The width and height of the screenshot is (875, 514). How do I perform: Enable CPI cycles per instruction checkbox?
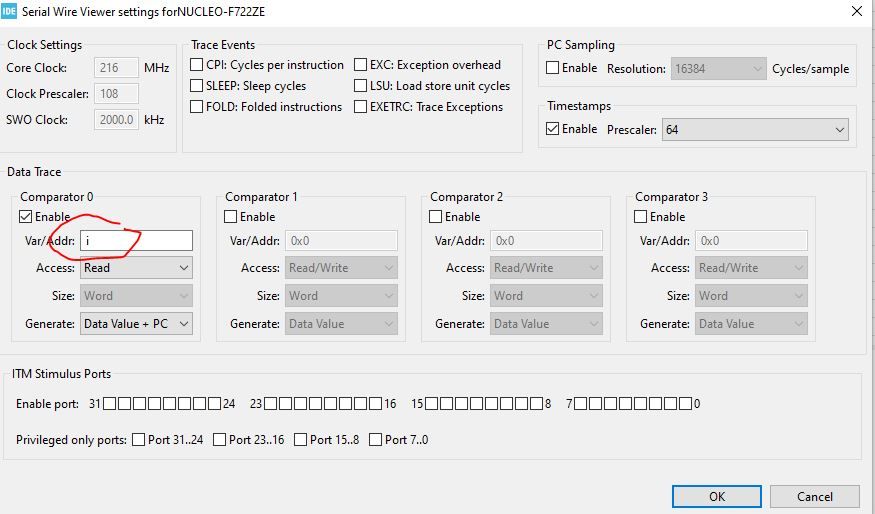(197, 65)
